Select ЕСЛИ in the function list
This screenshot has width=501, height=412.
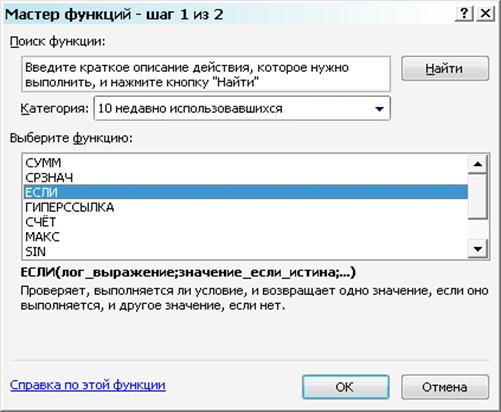246,192
